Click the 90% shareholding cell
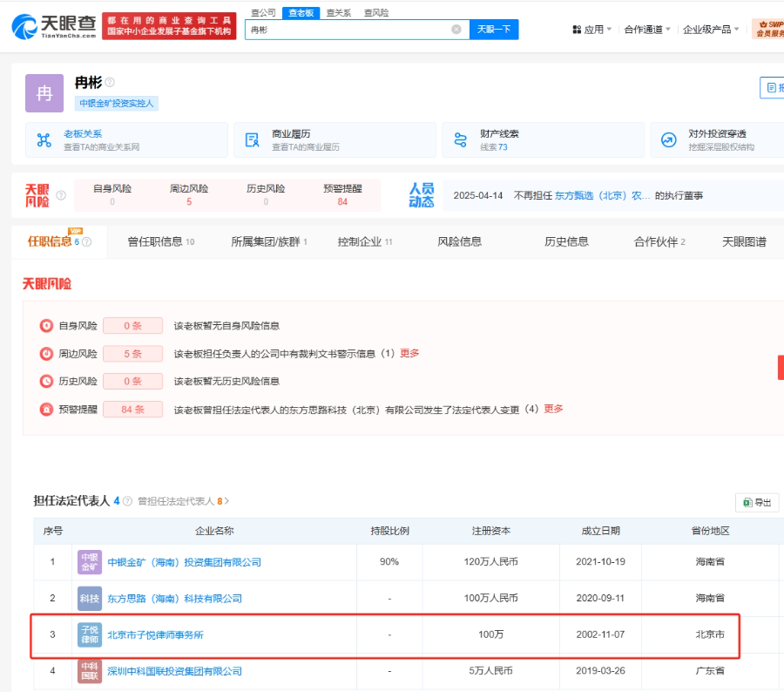 (x=389, y=562)
